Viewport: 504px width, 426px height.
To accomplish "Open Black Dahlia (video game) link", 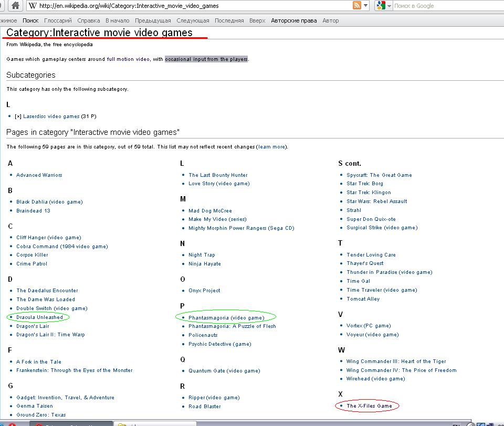I will (x=49, y=202).
